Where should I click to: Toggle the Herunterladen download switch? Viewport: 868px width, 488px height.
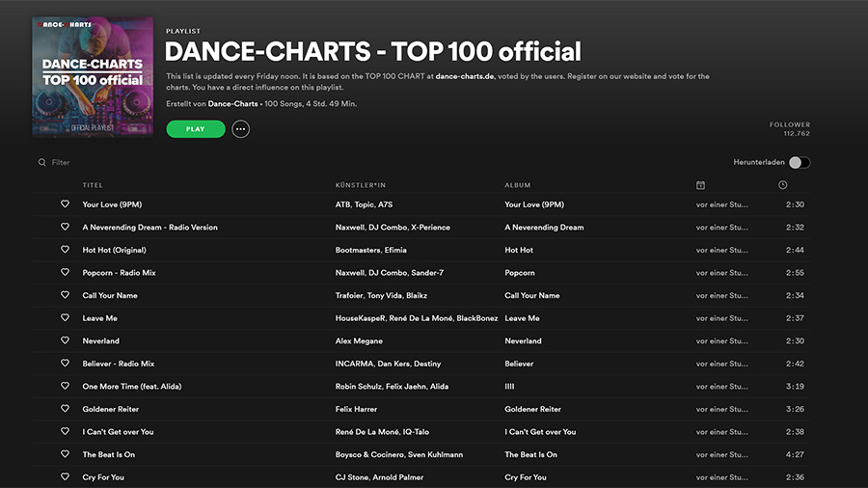[x=800, y=162]
